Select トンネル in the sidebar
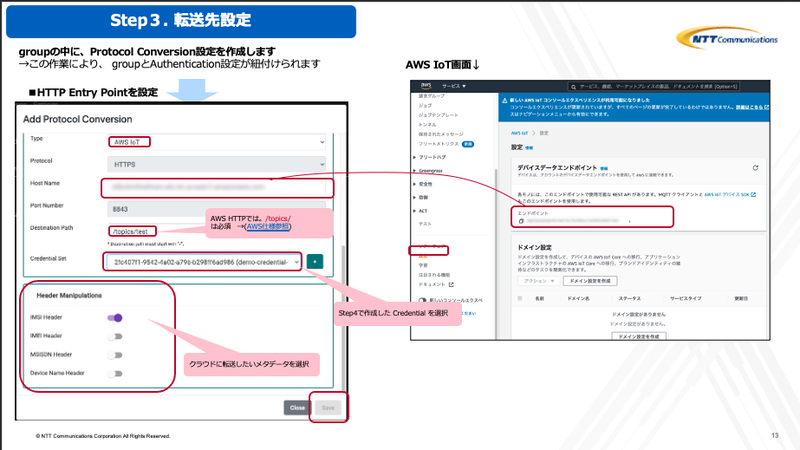Screen dimensions: 800x450 pos(427,124)
